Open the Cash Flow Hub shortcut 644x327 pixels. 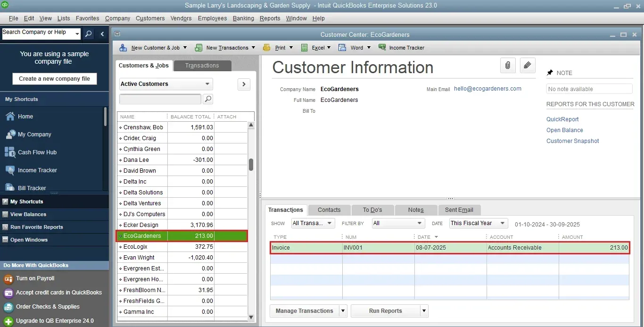click(x=37, y=152)
